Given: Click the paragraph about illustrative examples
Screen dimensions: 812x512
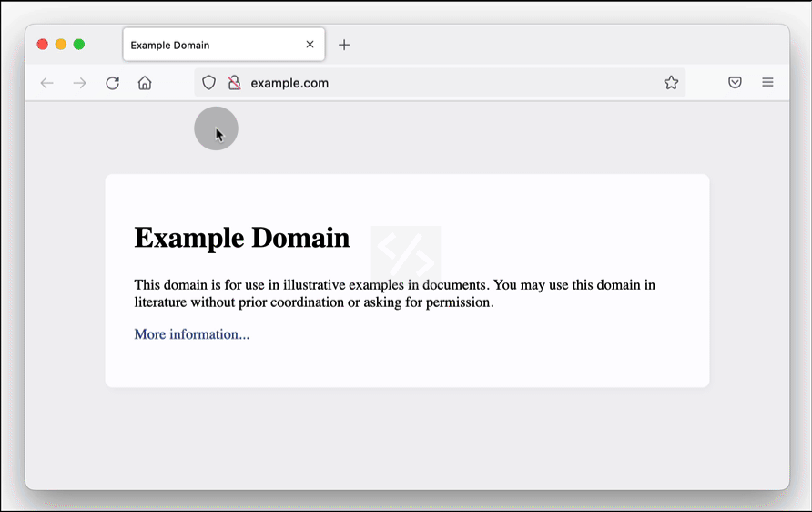Looking at the screenshot, I should click(x=394, y=293).
